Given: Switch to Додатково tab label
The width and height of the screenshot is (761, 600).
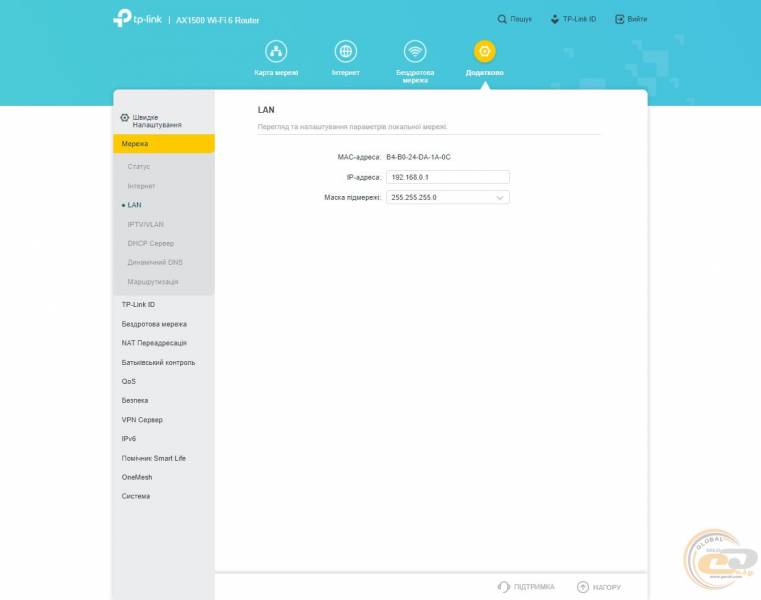Looking at the screenshot, I should coord(484,72).
